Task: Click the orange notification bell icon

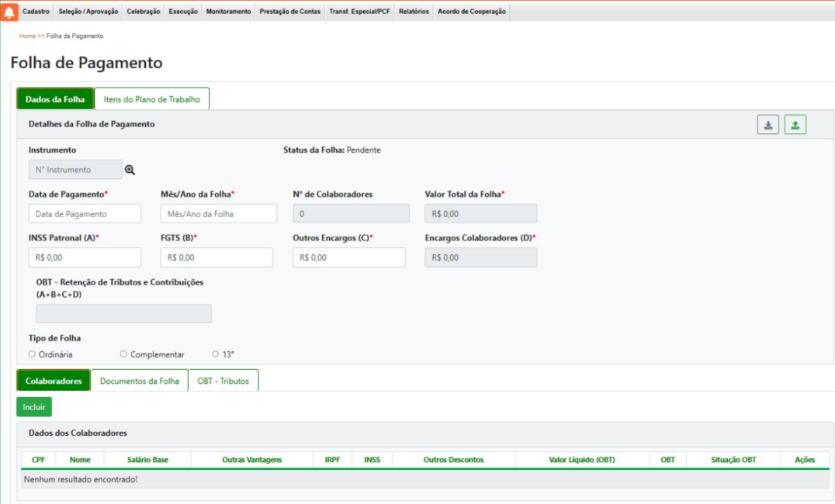Action: coord(10,12)
